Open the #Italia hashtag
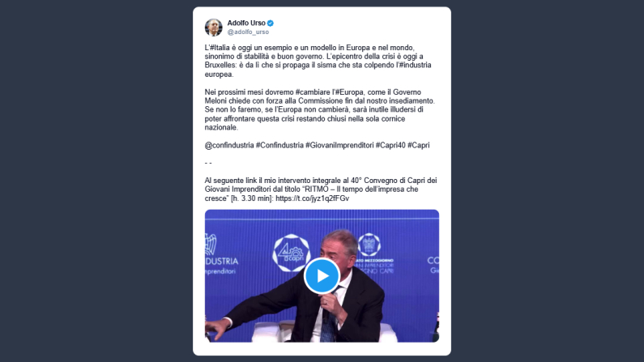 pos(220,48)
